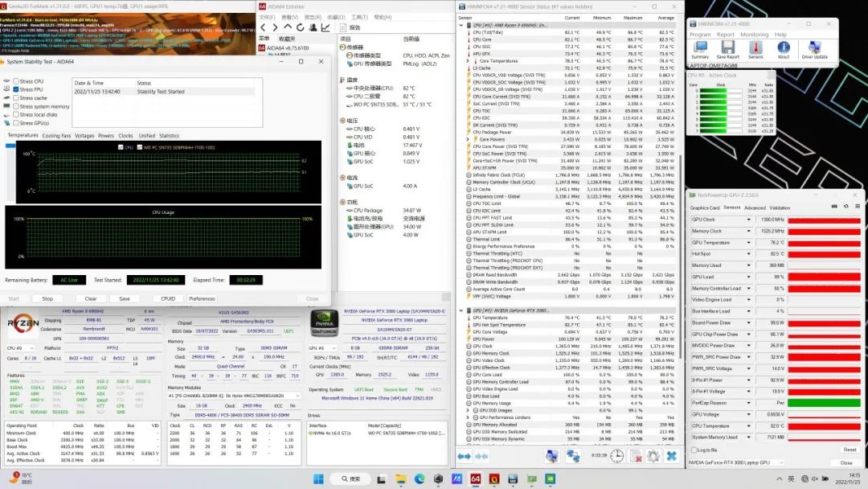Toggle the CPU graph legend checkbox
This screenshot has width=868, height=489.
coord(121,147)
